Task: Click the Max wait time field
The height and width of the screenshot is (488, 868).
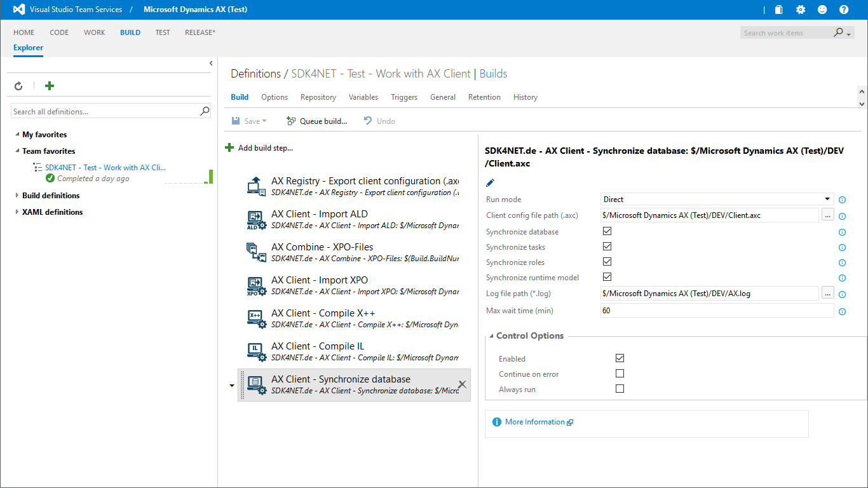Action: pyautogui.click(x=717, y=311)
